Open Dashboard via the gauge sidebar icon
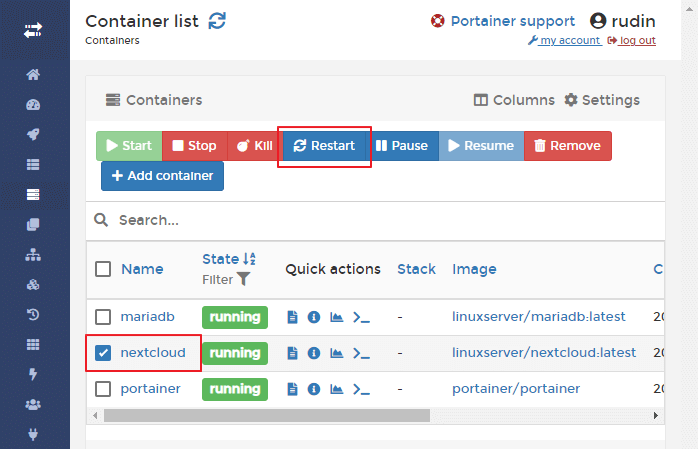Viewport: 698px width, 449px height. tap(33, 105)
